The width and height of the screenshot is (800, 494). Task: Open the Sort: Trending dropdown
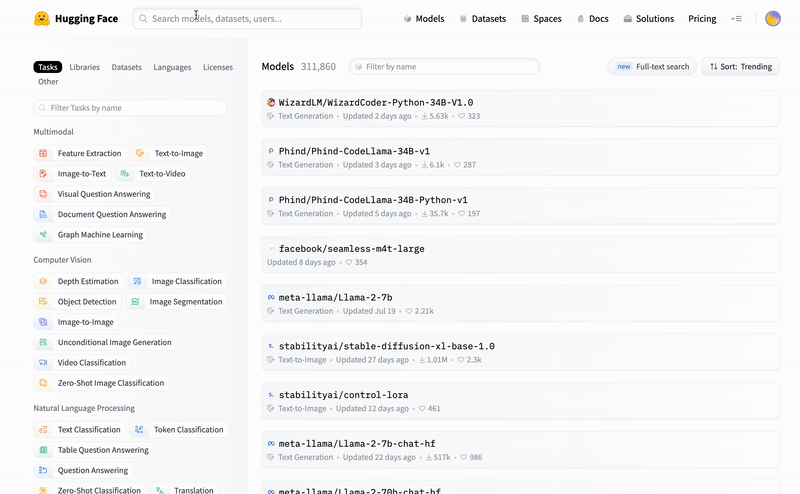(740, 67)
